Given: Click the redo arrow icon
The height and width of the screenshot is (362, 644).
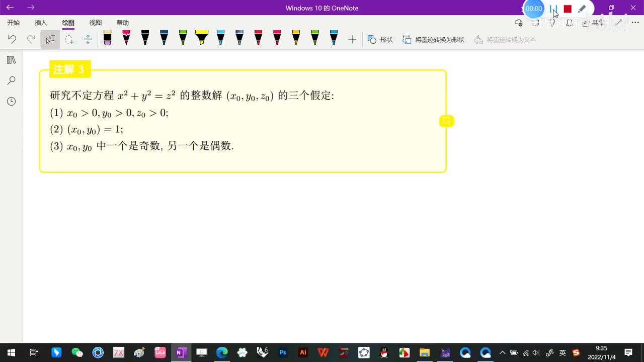Looking at the screenshot, I should coord(31,39).
